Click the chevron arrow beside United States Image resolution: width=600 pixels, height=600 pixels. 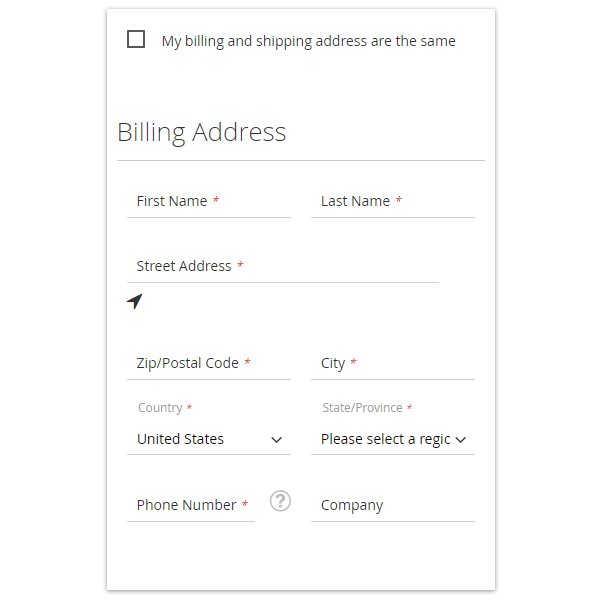pos(277,440)
